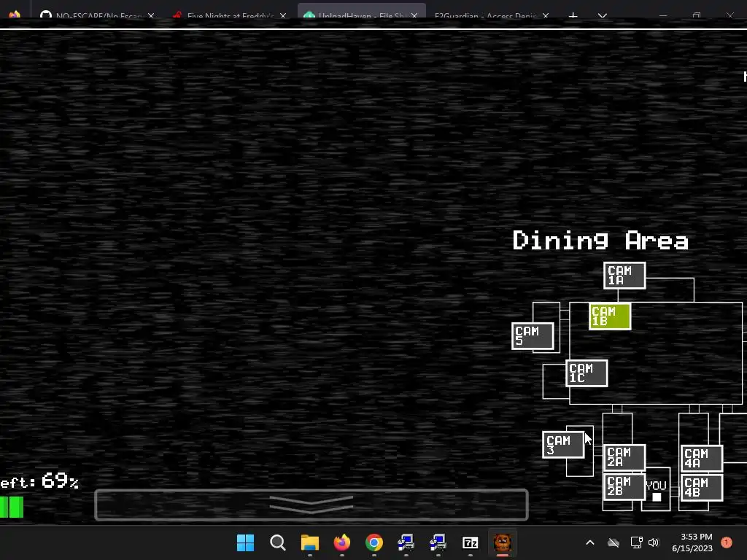Open the volume control tray icon

tap(654, 542)
